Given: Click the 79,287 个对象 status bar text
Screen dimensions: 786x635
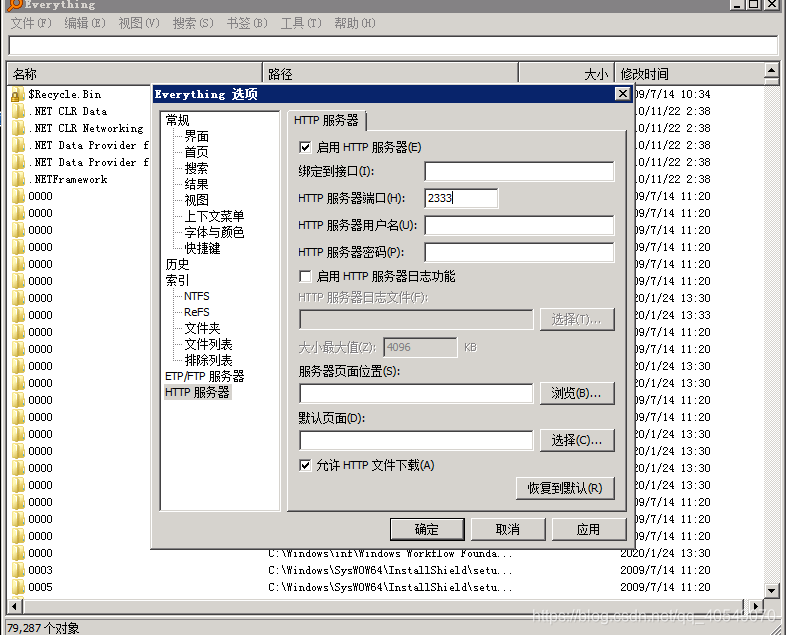Looking at the screenshot, I should pos(43,627).
